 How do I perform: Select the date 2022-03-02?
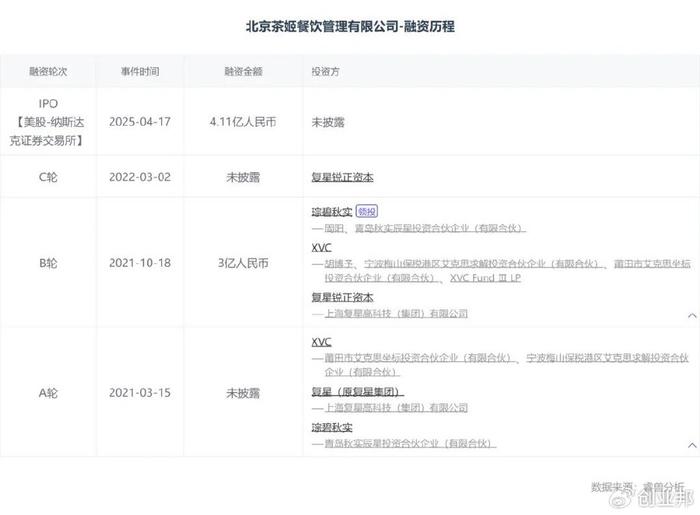[x=140, y=177]
